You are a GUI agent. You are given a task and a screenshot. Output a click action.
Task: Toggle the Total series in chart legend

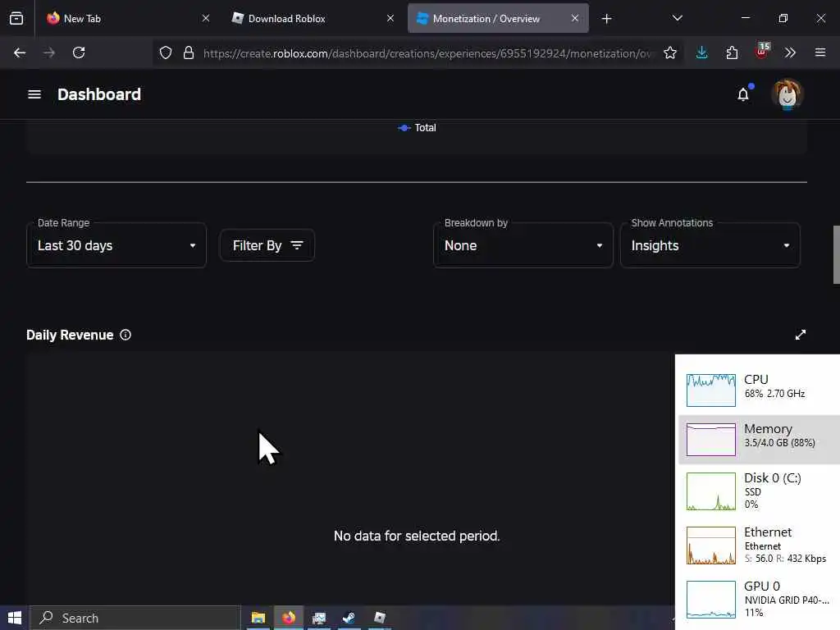pos(417,127)
